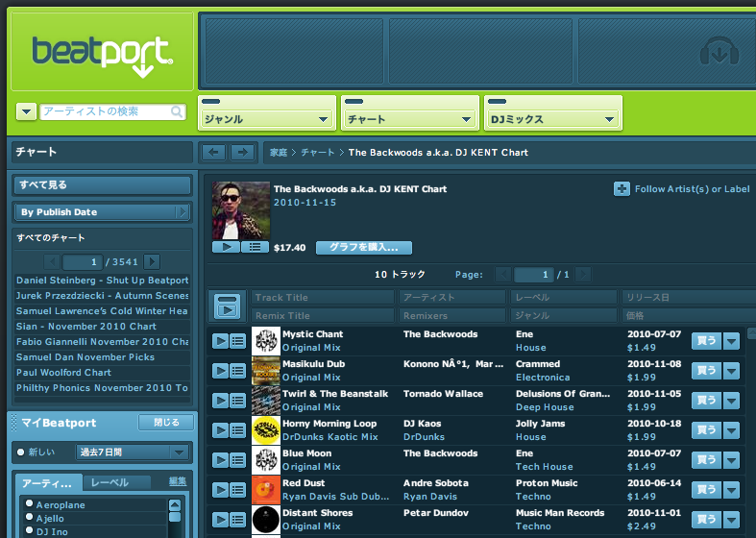The height and width of the screenshot is (538, 756).
Task: Click the plus icon to follow artist
Action: click(x=622, y=189)
